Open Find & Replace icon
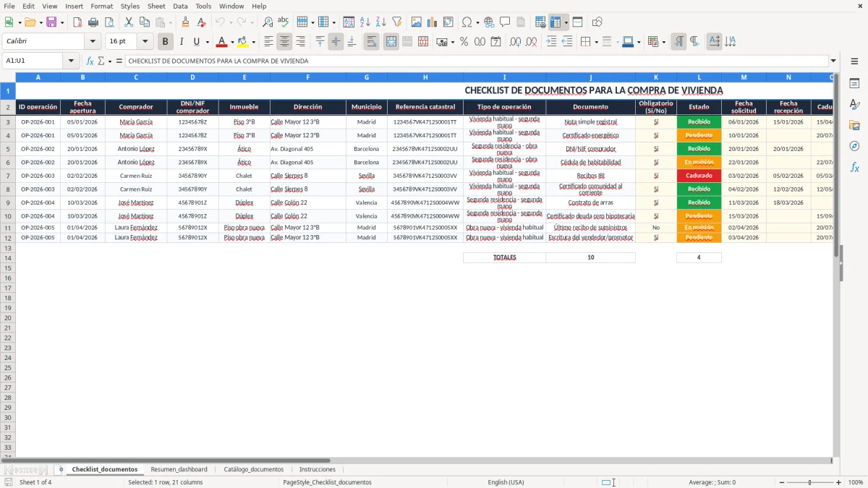 [268, 22]
